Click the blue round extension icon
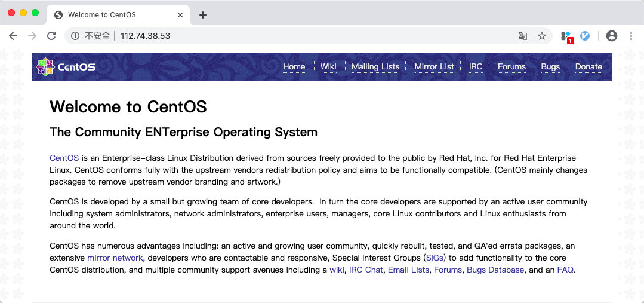 point(585,36)
